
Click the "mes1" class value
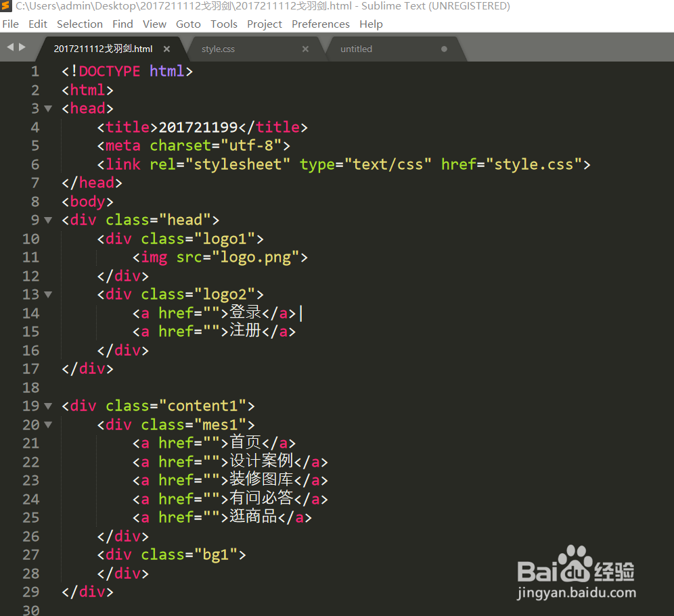(220, 425)
